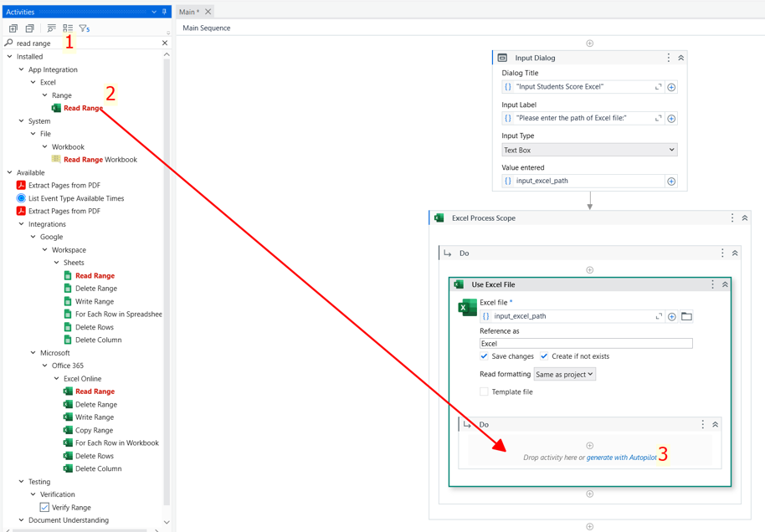Add activity plus above Input Dialog
This screenshot has height=532, width=765.
pyautogui.click(x=590, y=43)
